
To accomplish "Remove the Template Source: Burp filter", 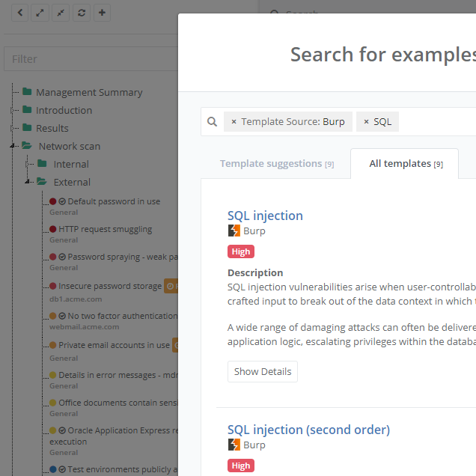I will (x=234, y=122).
